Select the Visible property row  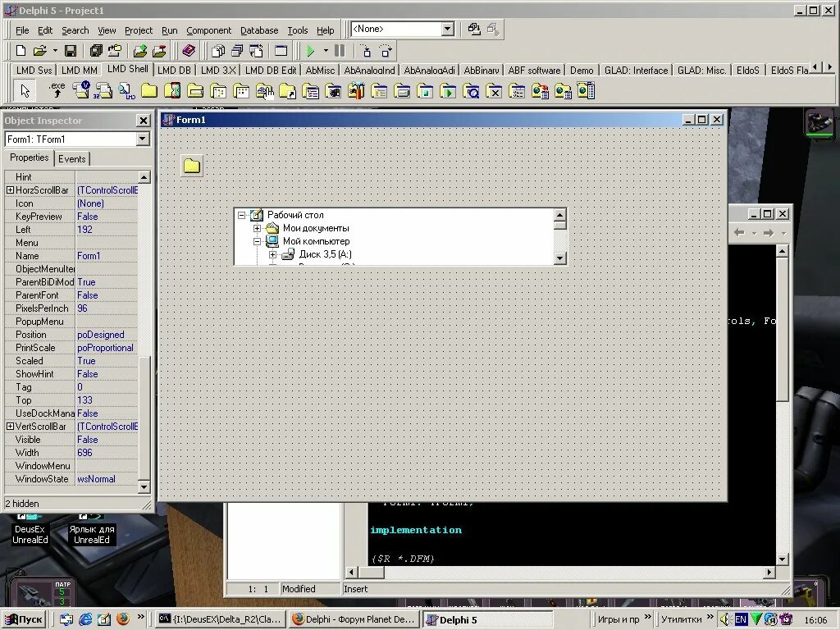(x=71, y=440)
